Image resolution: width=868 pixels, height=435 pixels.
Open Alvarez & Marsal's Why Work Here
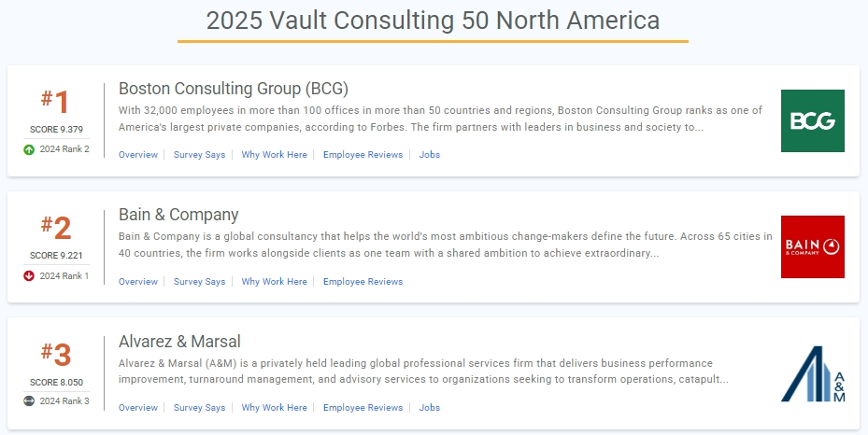click(274, 407)
